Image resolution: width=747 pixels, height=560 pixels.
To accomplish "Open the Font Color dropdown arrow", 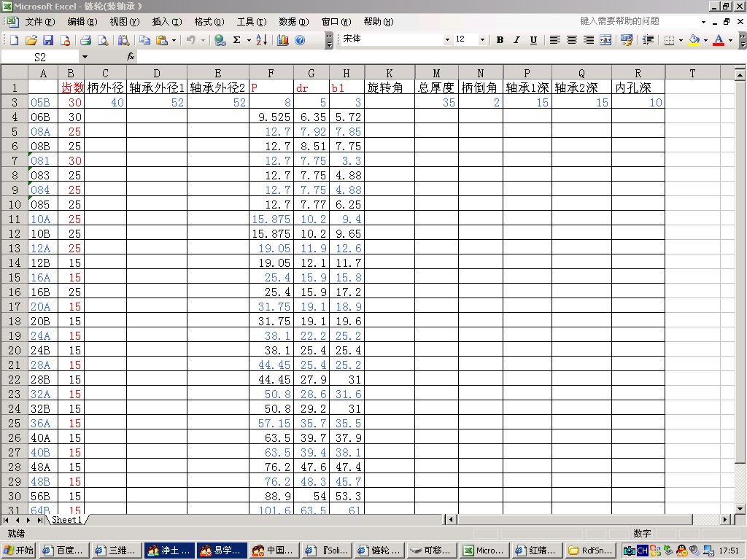I will (x=730, y=40).
